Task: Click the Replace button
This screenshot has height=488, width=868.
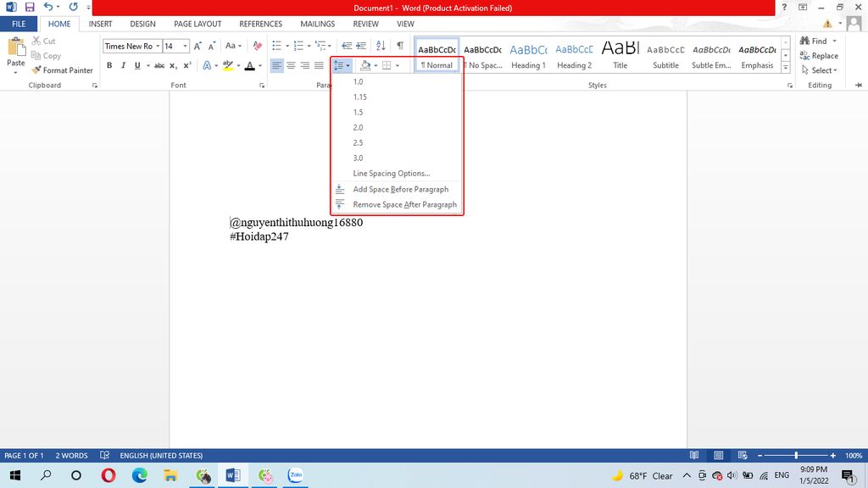Action: (x=819, y=56)
